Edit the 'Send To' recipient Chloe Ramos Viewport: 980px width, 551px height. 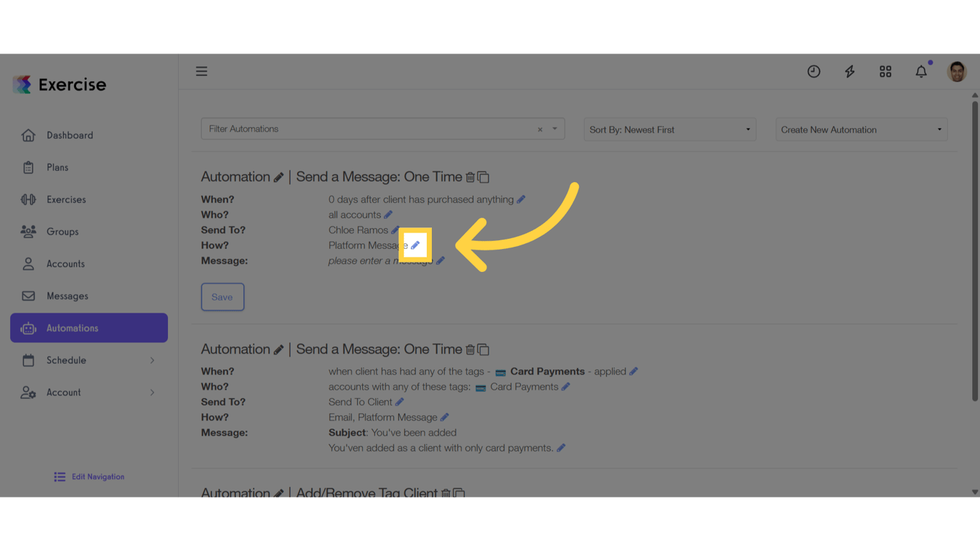pos(395,230)
